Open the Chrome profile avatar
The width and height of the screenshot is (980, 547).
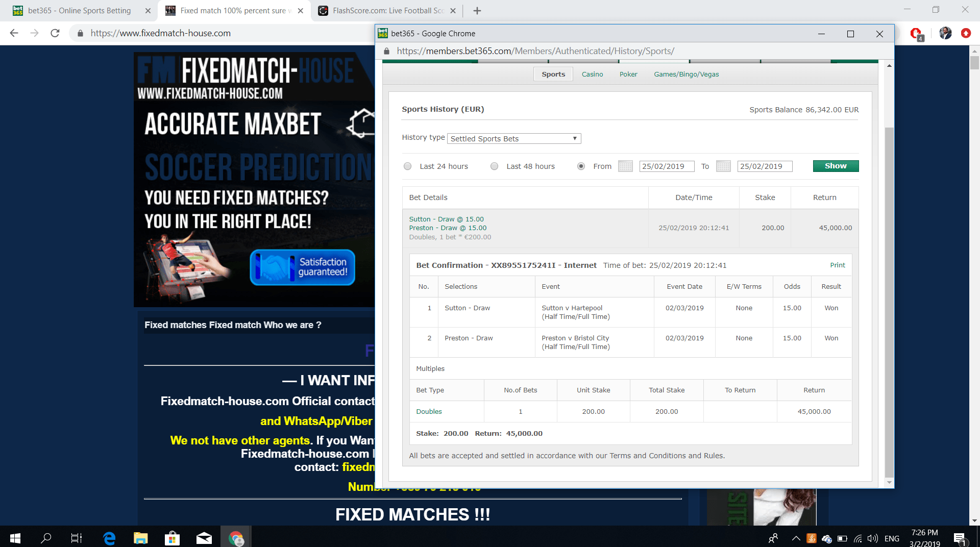click(945, 33)
